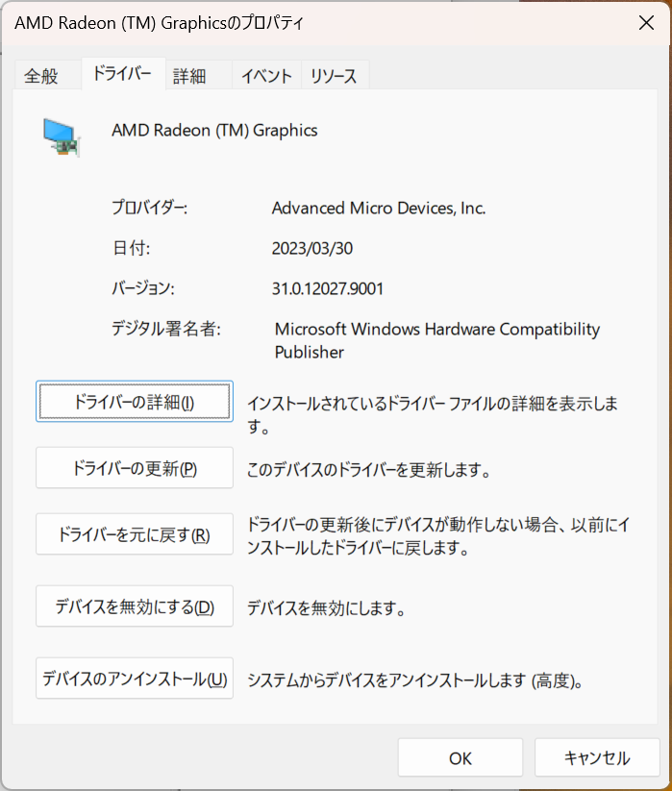Click the driver date 2023/03/30
Screen dimensions: 672x791
(312, 248)
